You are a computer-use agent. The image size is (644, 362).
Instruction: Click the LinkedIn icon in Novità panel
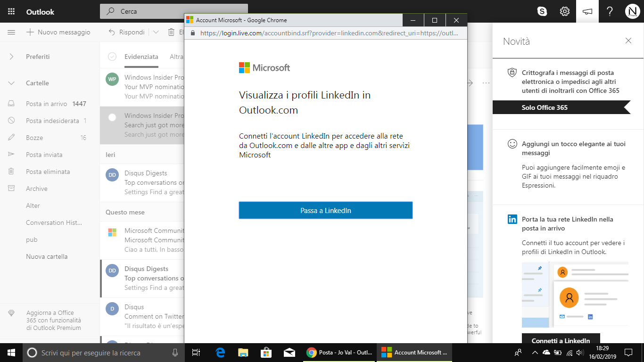tap(512, 219)
